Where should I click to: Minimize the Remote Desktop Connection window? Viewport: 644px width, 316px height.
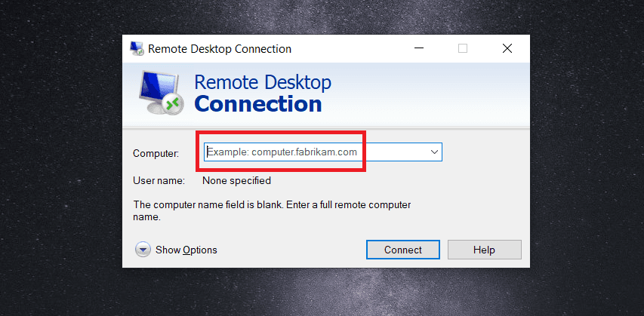(x=418, y=48)
